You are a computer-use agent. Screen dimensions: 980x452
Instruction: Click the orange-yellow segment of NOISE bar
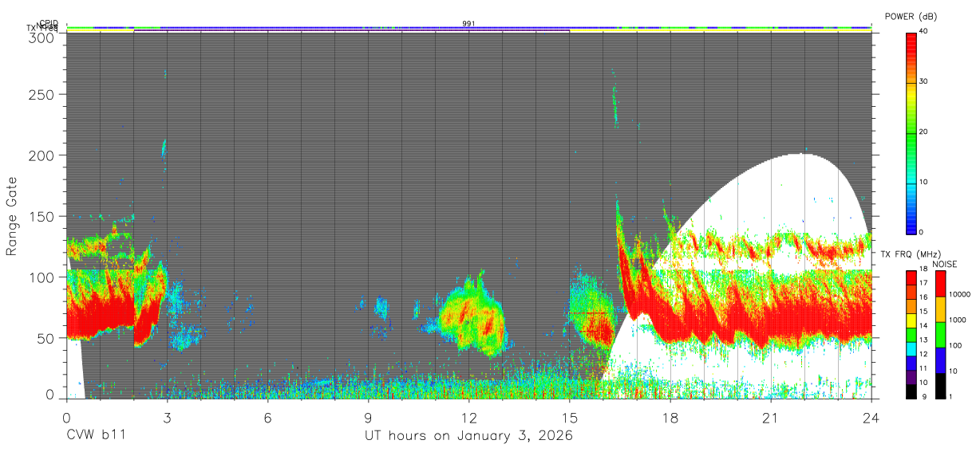click(x=939, y=309)
